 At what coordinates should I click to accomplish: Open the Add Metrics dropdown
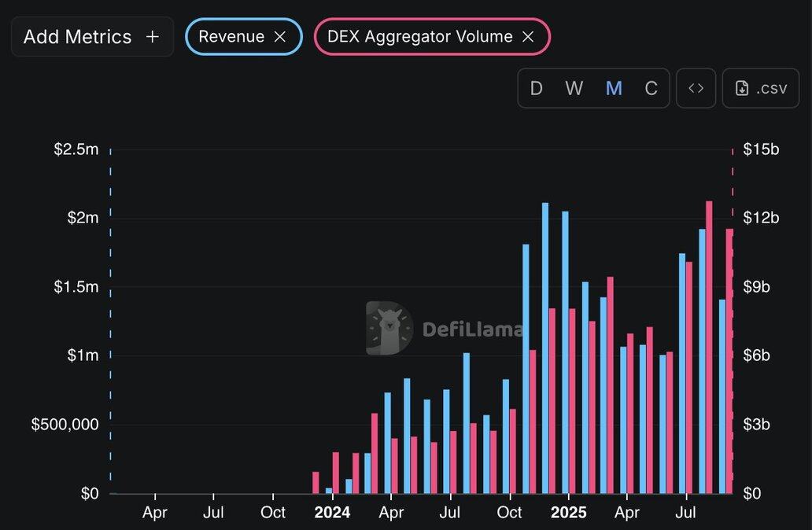[x=92, y=37]
